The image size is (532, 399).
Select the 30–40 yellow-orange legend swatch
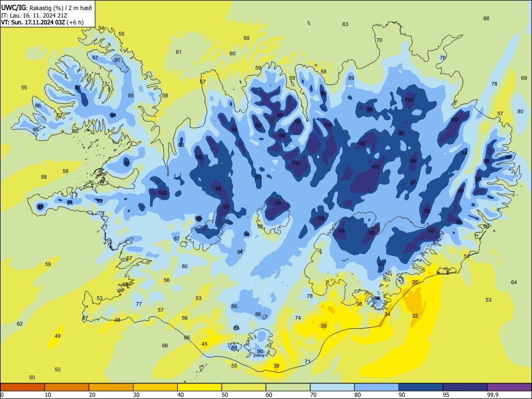point(155,387)
